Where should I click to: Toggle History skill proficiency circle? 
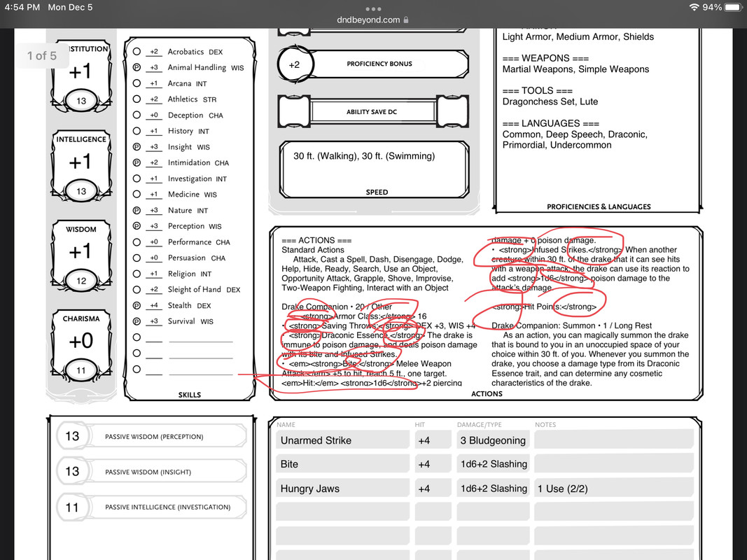tap(137, 130)
